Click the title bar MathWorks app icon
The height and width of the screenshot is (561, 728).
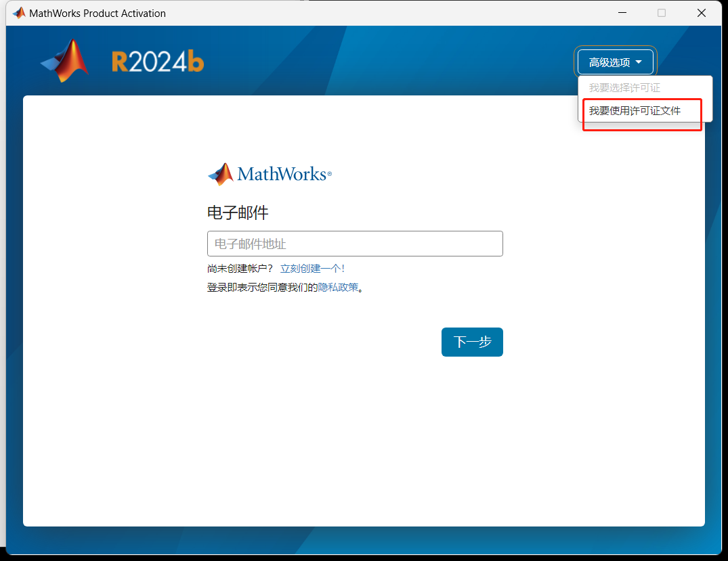pos(19,13)
